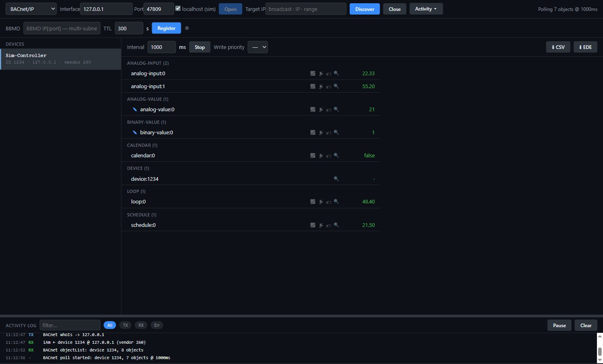Screen dimensions: 603x364
Task: Open trend chart for schedule:0
Action: click(313, 225)
